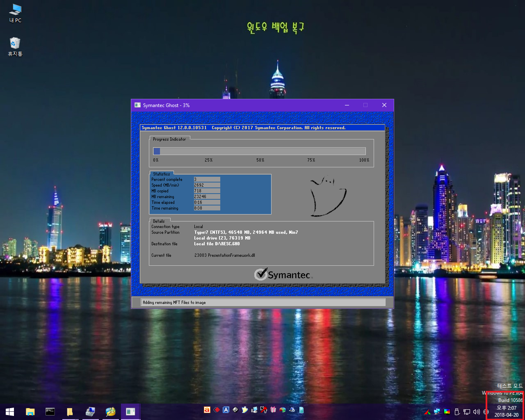Open the wand paint taskbar icon
The height and width of the screenshot is (420, 525).
[110, 411]
